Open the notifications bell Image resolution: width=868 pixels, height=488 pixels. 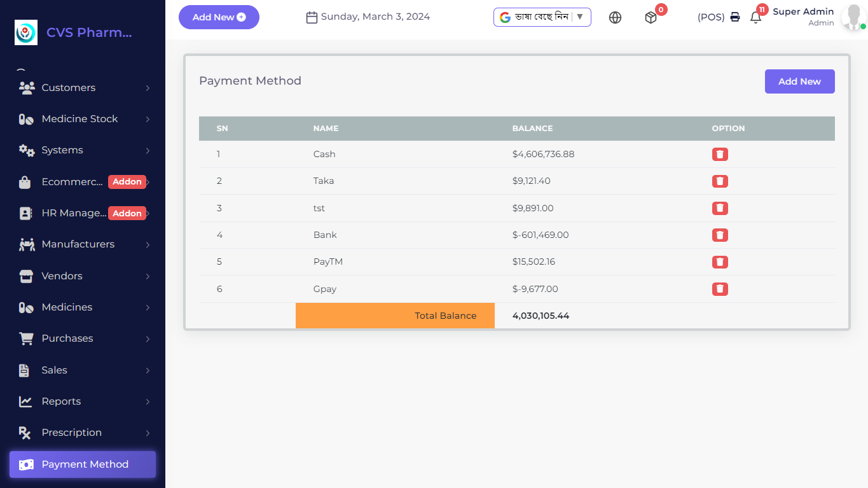[755, 18]
